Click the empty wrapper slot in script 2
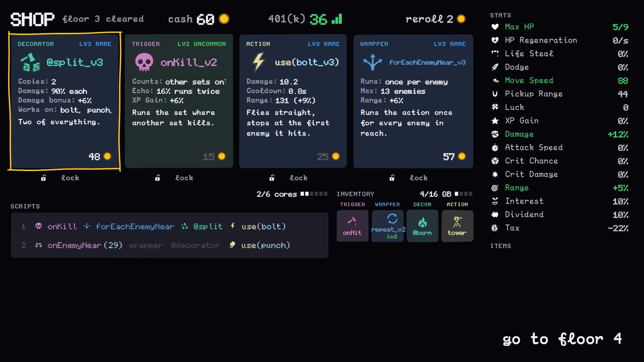 tap(146, 245)
